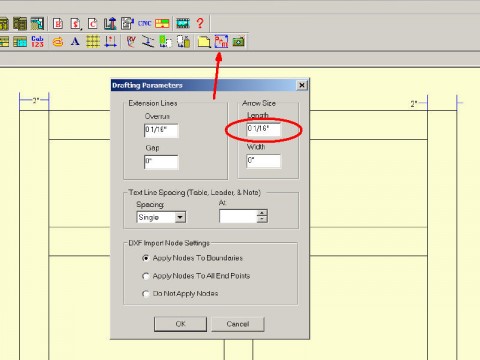Screen dimensions: 480x360
Task: Select Apply Nodes To Boundaries option
Action: (193, 258)
